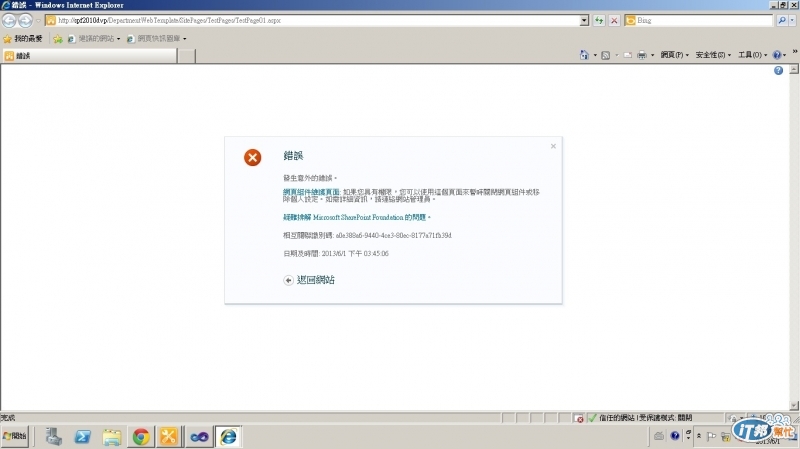
Task: Show hidden tray icons arrow
Action: (x=699, y=436)
